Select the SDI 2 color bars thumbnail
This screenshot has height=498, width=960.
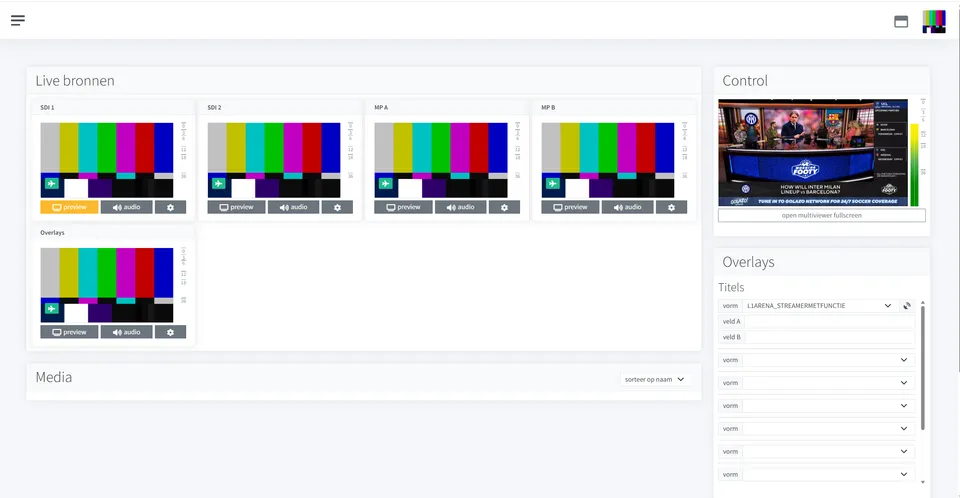point(274,160)
